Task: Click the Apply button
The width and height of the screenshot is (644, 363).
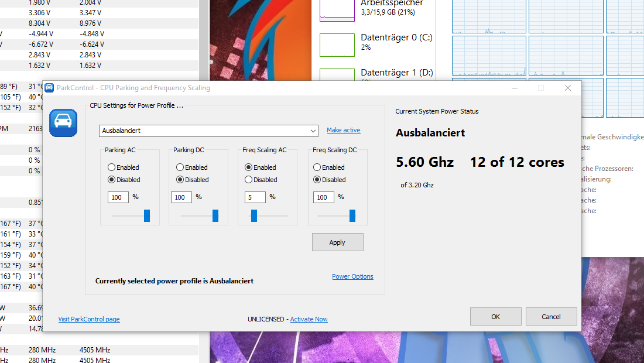Action: [338, 242]
